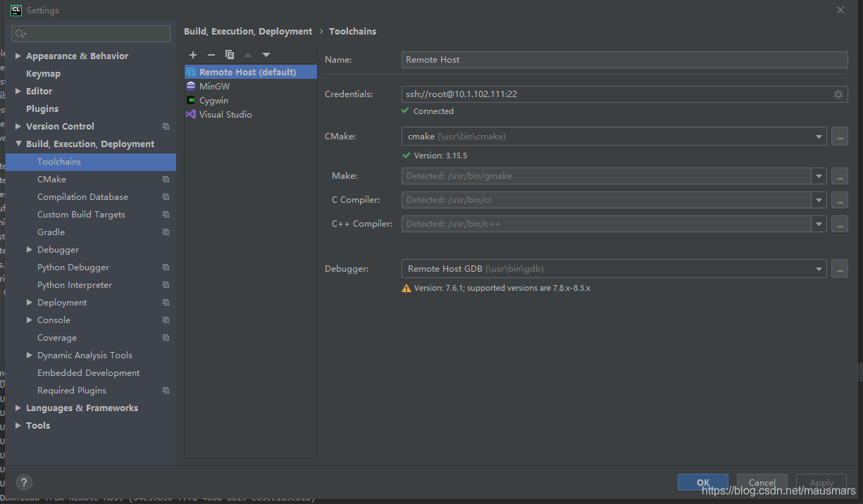Open Python Debugger settings
This screenshot has height=504, width=863.
73,267
